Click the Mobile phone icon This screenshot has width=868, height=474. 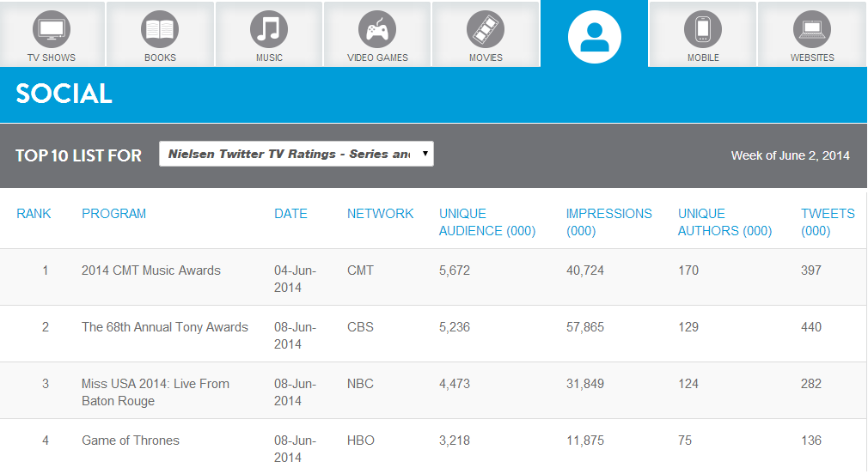tap(703, 29)
